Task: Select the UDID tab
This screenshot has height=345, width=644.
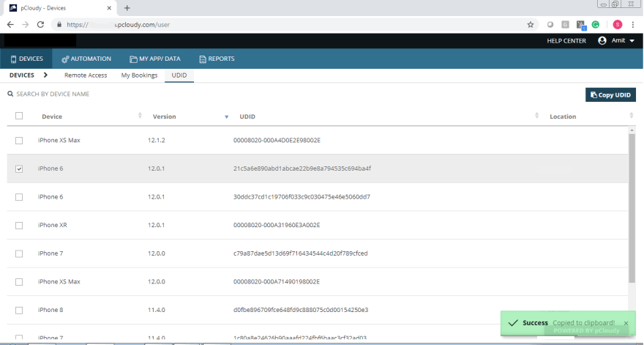Action: [179, 75]
